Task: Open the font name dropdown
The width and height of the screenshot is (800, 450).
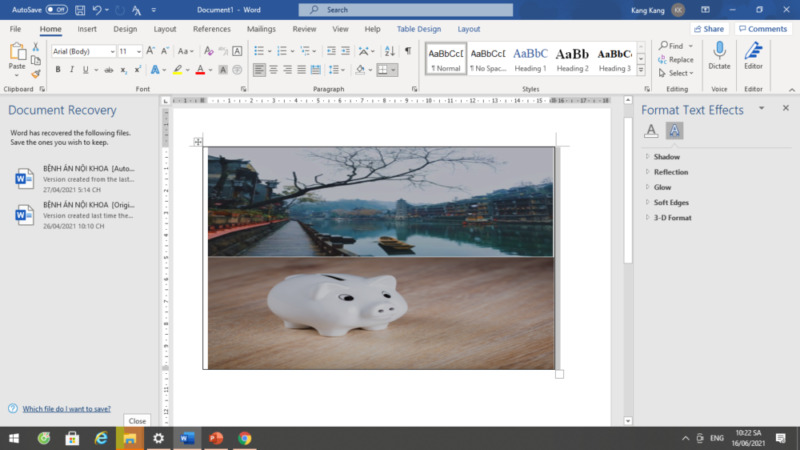Action: tap(112, 52)
